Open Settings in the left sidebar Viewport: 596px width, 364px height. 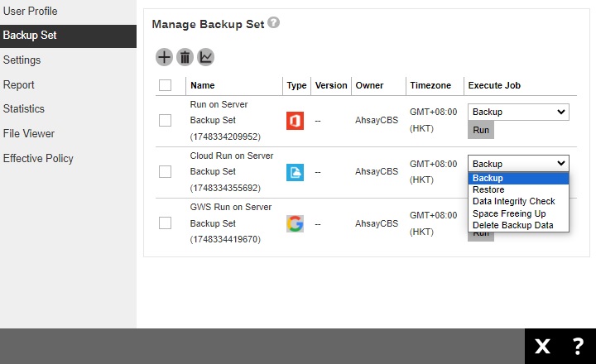(x=22, y=60)
